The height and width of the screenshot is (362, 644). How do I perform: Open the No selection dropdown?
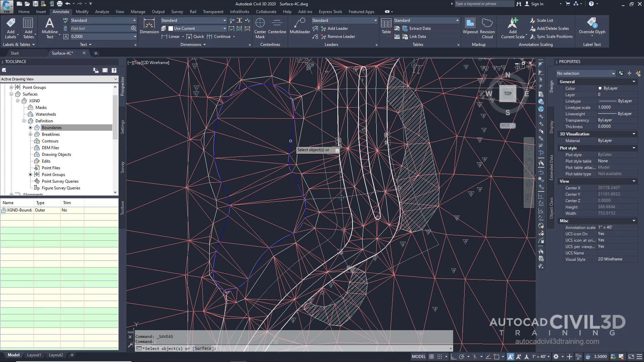586,73
